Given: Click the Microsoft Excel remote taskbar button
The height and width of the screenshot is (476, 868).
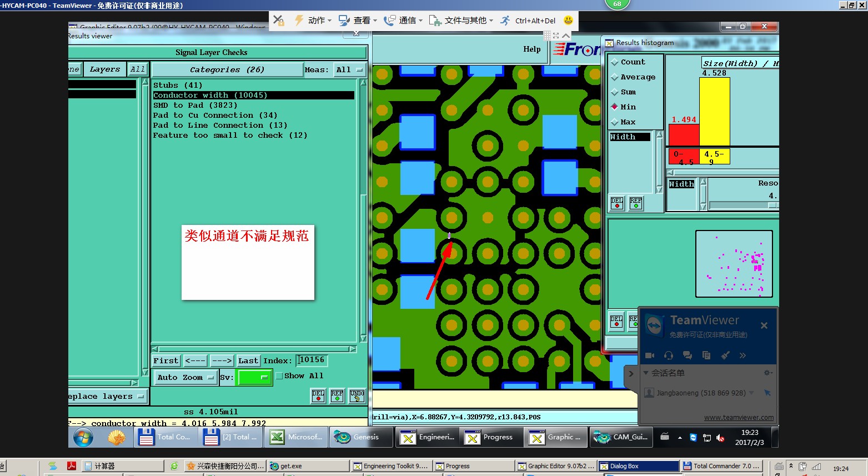Looking at the screenshot, I should (297, 437).
